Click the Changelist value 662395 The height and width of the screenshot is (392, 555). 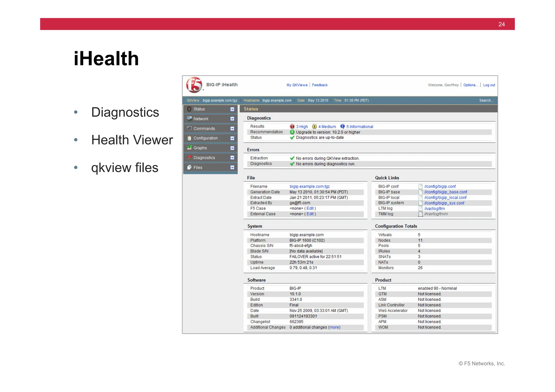tap(296, 322)
